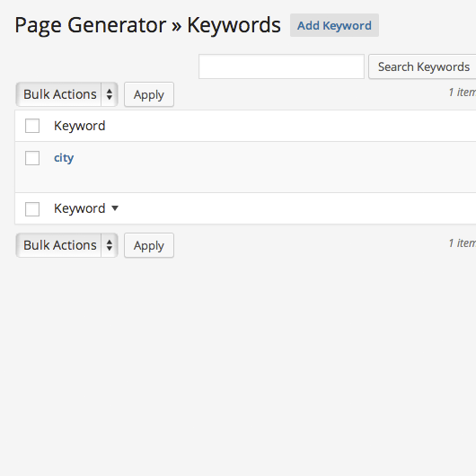Click the Add Keyword button
476x476 pixels.
(x=334, y=25)
